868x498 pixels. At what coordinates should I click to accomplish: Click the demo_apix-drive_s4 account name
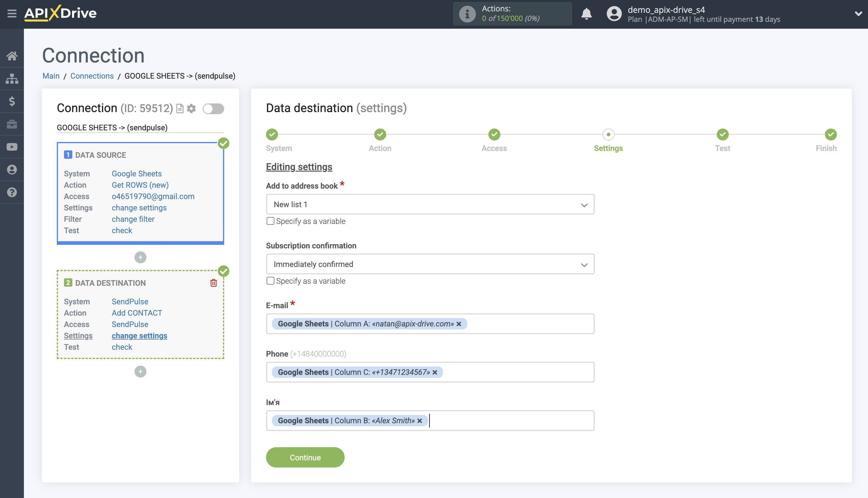[666, 10]
